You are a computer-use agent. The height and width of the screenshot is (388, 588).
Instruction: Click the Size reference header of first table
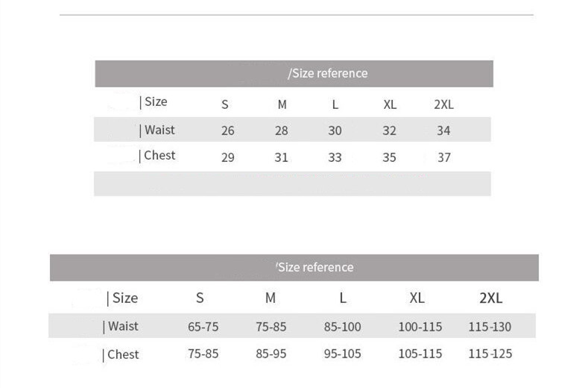click(x=328, y=73)
